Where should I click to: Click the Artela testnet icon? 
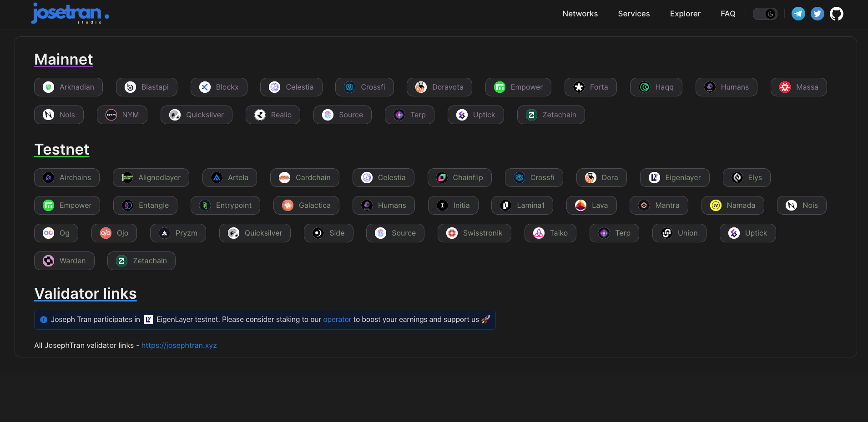(217, 177)
